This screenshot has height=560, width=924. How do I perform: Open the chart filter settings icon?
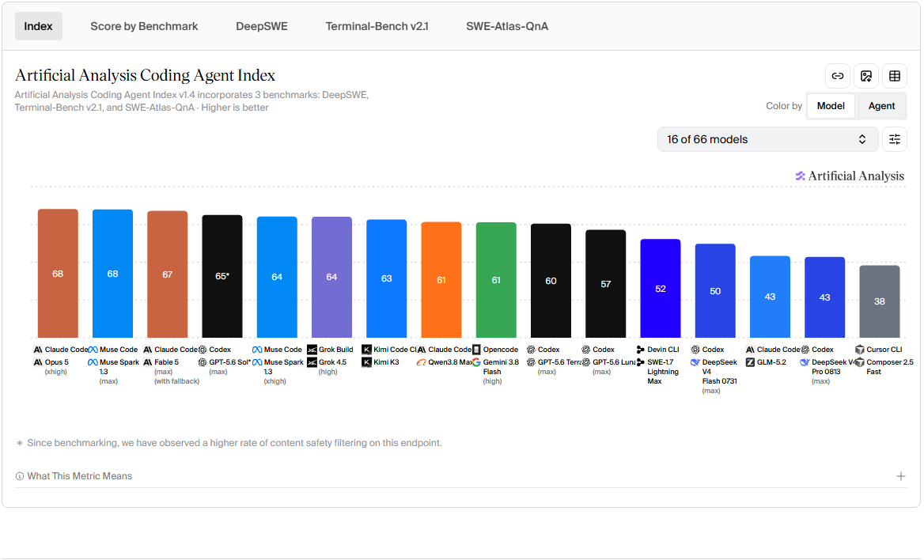click(895, 139)
